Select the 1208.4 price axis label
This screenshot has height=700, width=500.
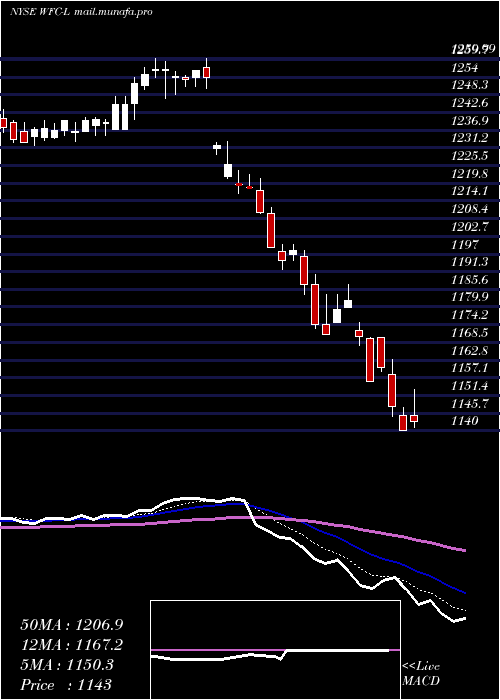(x=469, y=208)
